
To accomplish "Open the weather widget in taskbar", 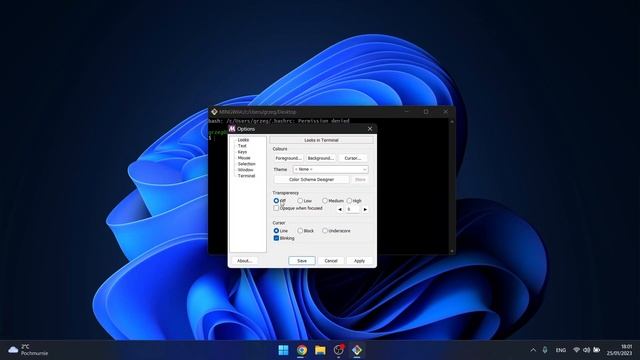I will coord(28,350).
